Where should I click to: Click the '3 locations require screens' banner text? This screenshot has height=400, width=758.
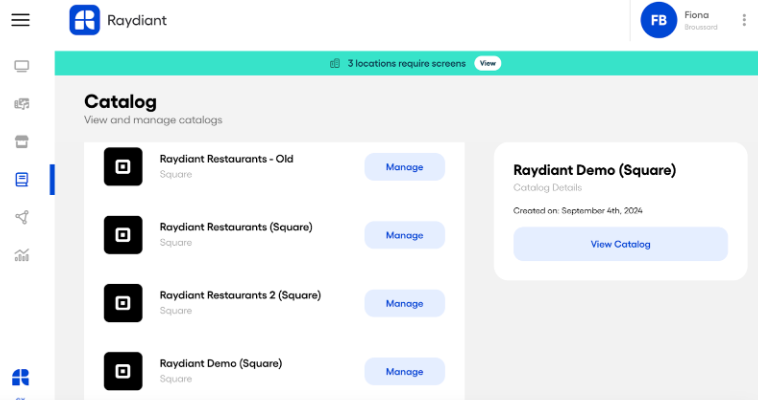click(407, 63)
